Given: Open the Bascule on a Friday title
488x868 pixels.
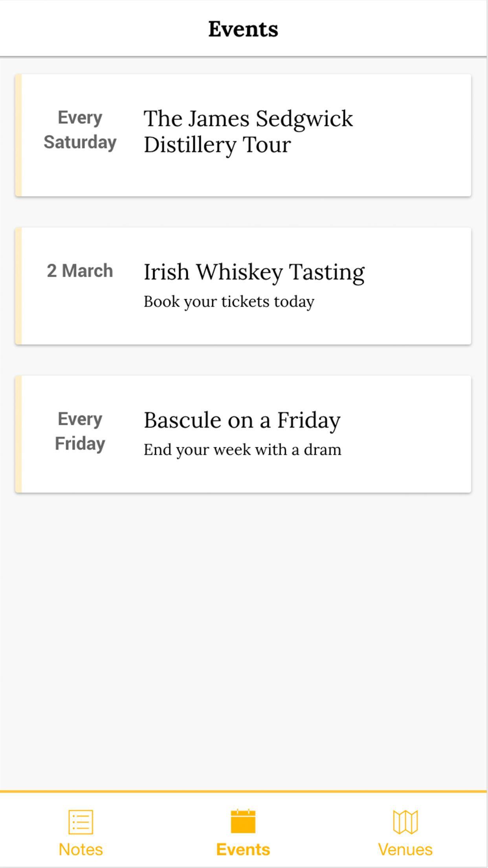Looking at the screenshot, I should pyautogui.click(x=242, y=420).
